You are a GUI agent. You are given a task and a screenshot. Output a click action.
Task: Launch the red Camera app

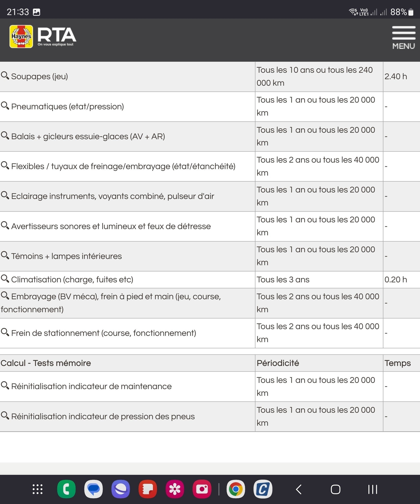[202, 489]
